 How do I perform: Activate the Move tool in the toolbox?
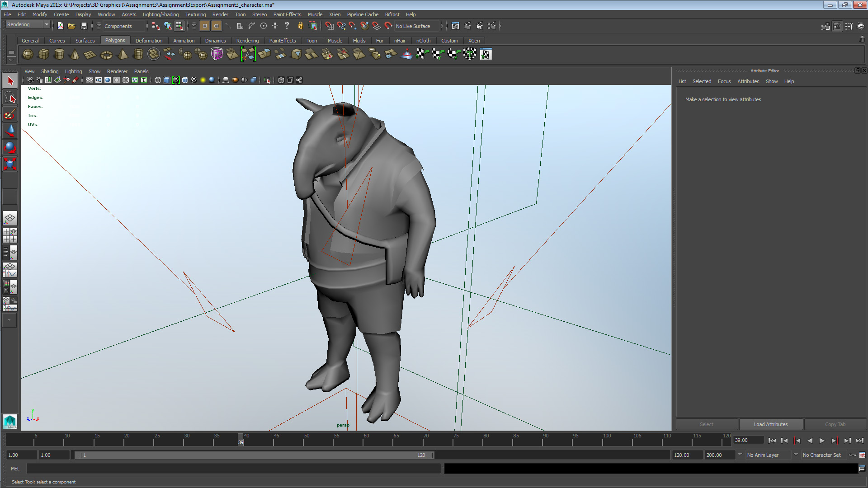pos(9,131)
